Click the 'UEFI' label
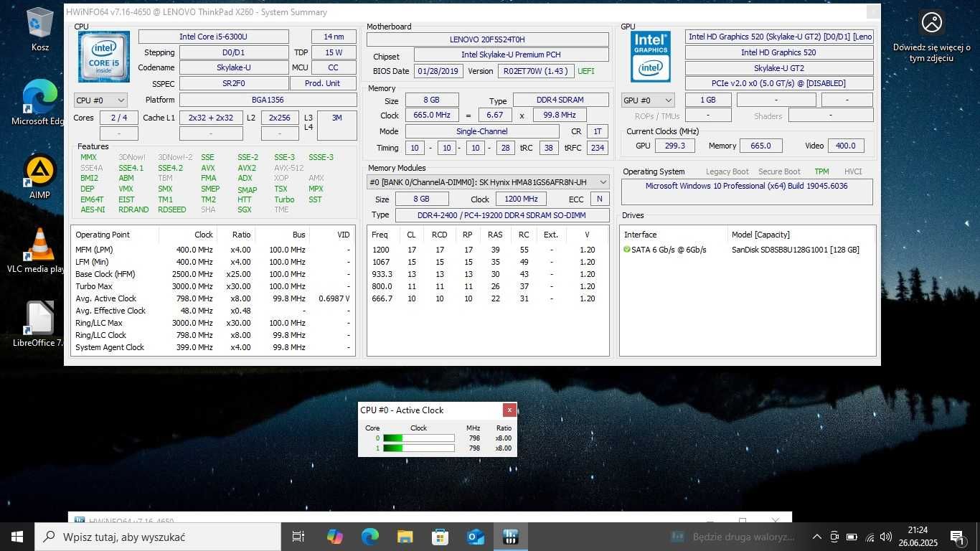This screenshot has width=980, height=551. 586,71
